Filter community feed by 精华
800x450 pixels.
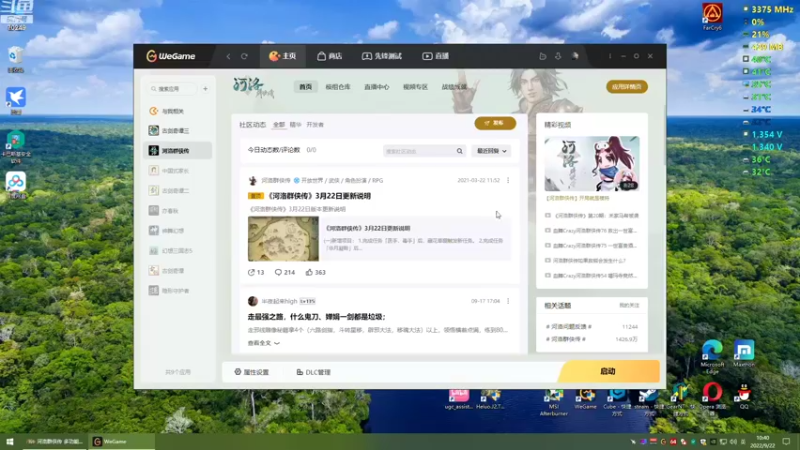click(x=295, y=124)
